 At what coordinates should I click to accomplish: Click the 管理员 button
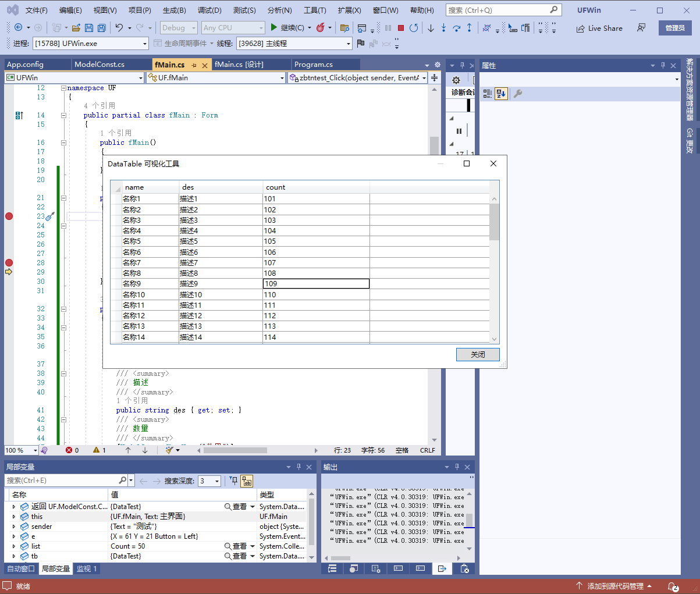(x=675, y=28)
